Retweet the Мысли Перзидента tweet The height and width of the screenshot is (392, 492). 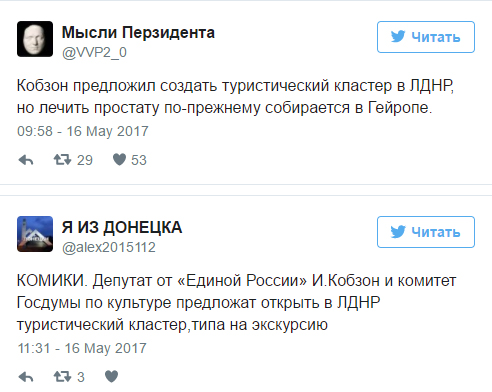point(62,160)
